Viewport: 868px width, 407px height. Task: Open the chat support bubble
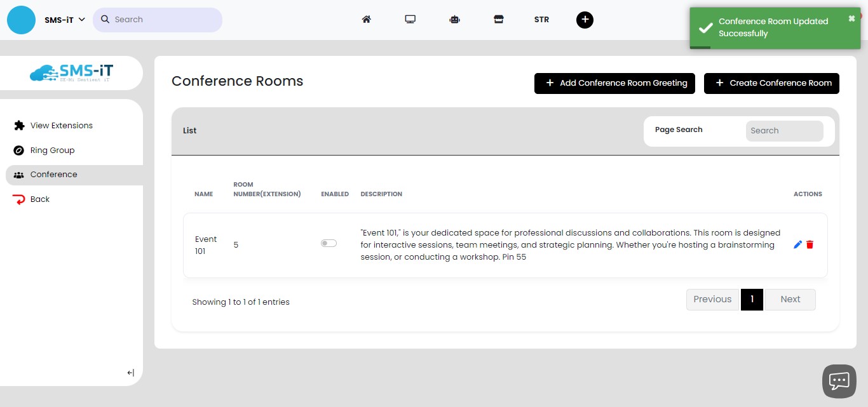[x=839, y=380]
